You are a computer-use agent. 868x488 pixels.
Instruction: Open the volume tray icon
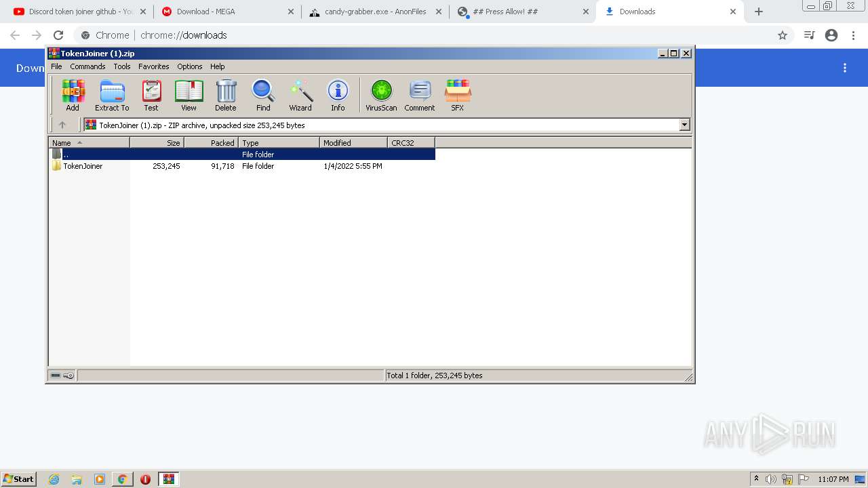click(770, 479)
